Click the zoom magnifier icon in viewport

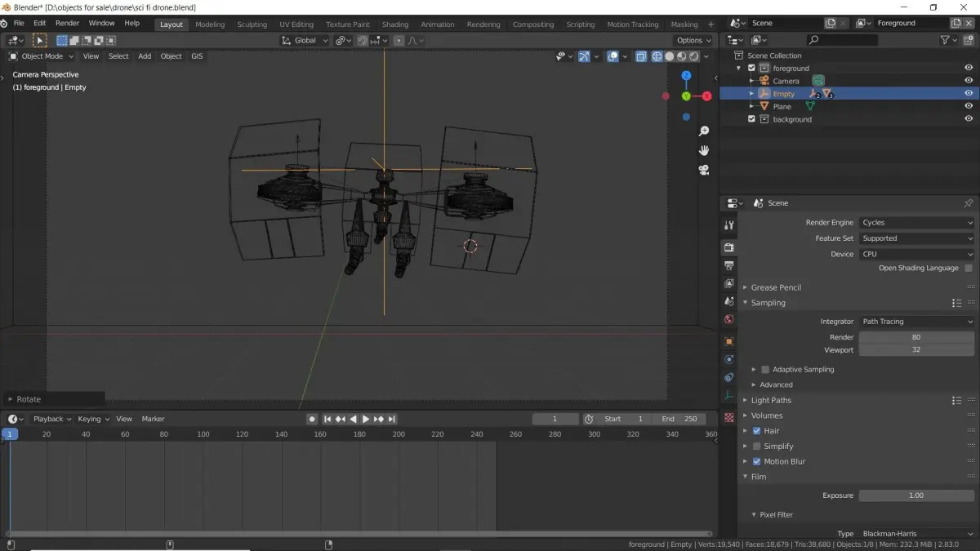point(703,131)
